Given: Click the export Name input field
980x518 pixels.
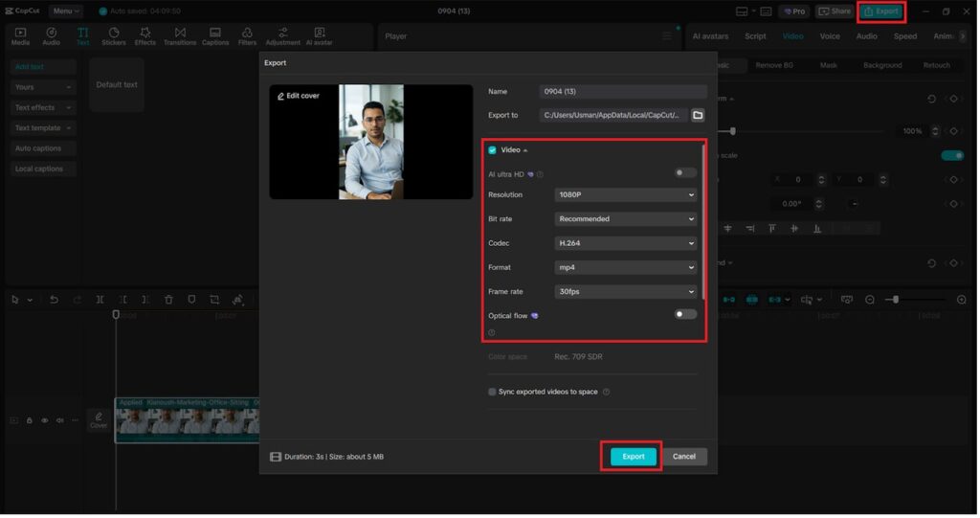Looking at the screenshot, I should coord(622,92).
